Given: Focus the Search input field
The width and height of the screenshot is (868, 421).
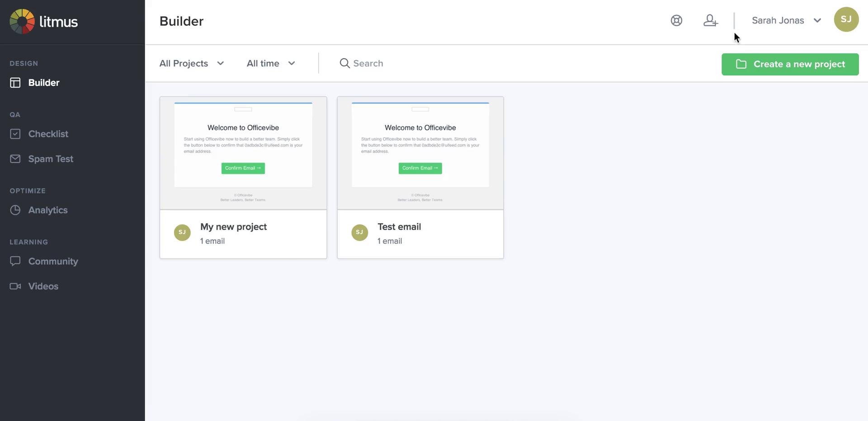Looking at the screenshot, I should click(x=452, y=63).
